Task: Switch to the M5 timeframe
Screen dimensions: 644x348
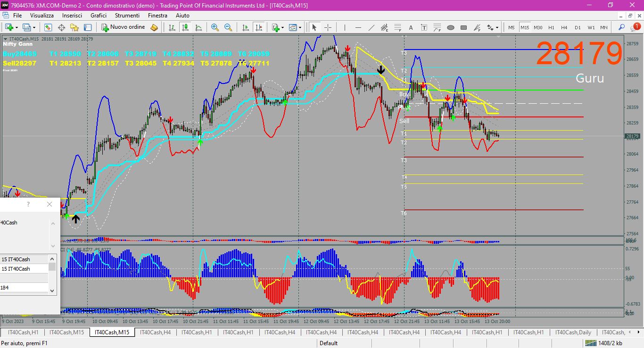Action: [x=512, y=27]
